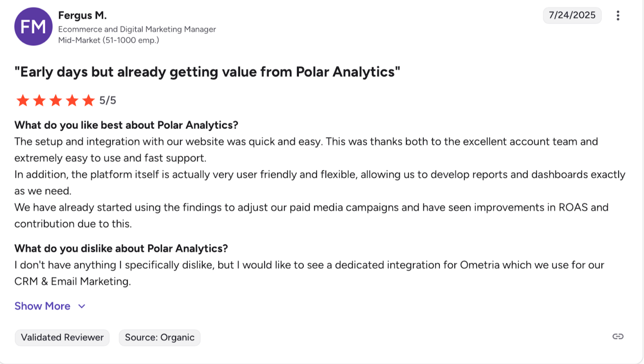This screenshot has height=364, width=644.
Task: Click the copy review link icon
Action: click(618, 337)
